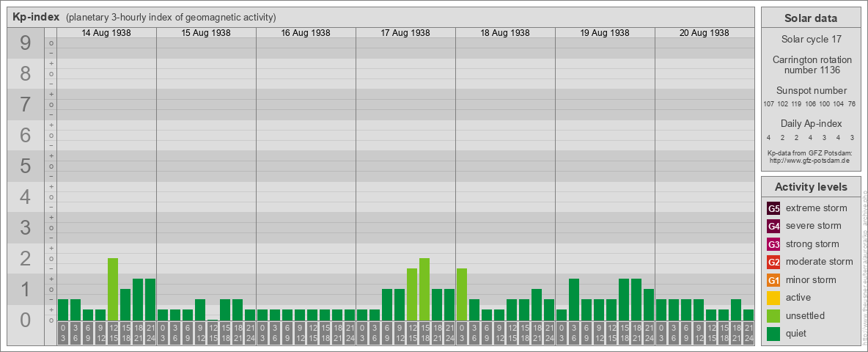
Task: Click the '19 Aug 1938' date header
Action: click(x=605, y=33)
